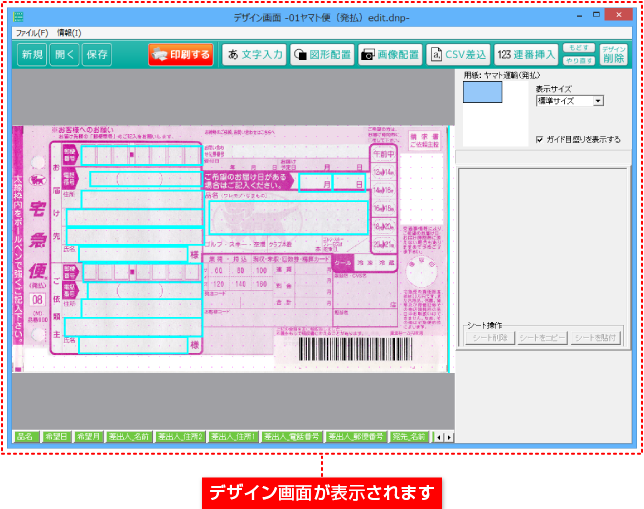Screen dimensions: 644x509
Task: Select the recipient phone number field on the slip
Action: 146,179
